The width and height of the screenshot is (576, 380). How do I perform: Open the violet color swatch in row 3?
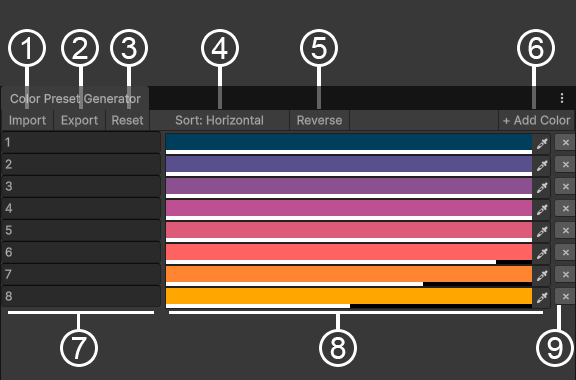click(x=349, y=188)
